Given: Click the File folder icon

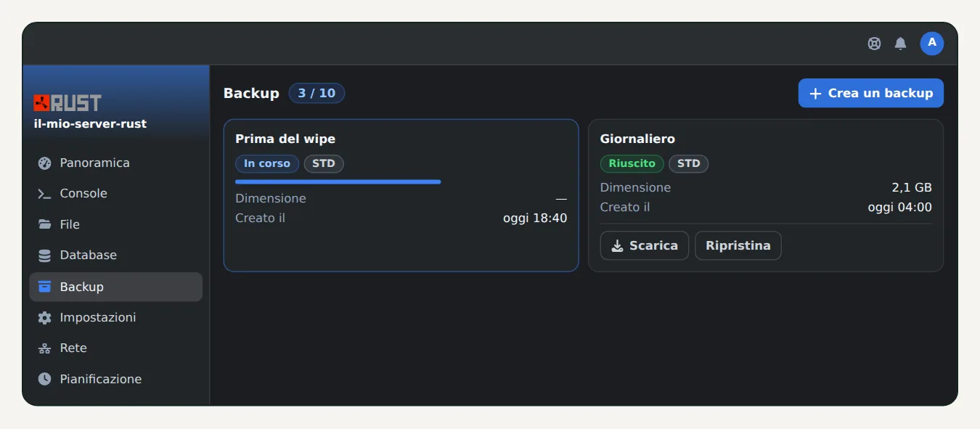Looking at the screenshot, I should click(x=45, y=224).
